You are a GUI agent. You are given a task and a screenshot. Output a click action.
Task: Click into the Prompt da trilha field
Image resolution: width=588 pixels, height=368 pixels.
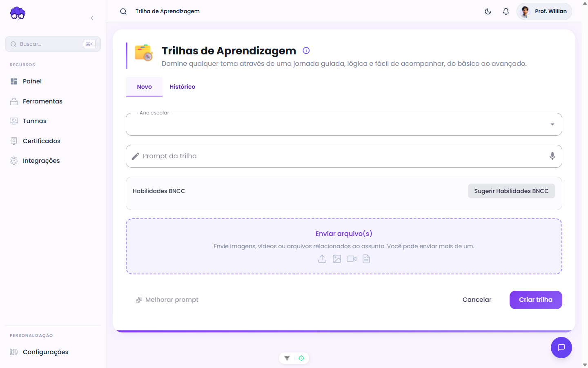344,156
